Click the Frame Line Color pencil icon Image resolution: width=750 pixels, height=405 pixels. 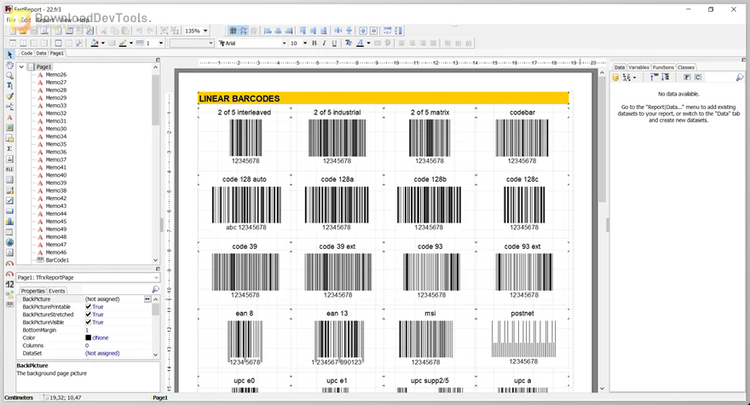point(122,43)
